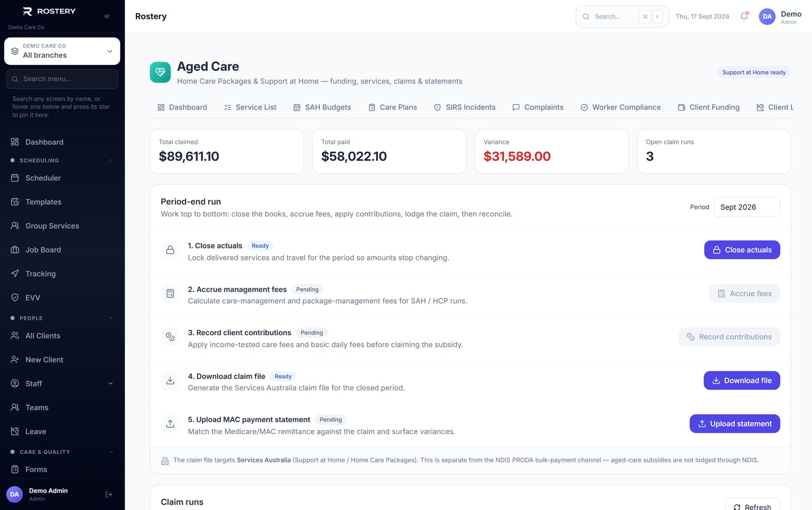This screenshot has width=812, height=510.
Task: Click the Scheduler calendar icon in sidebar
Action: point(15,178)
